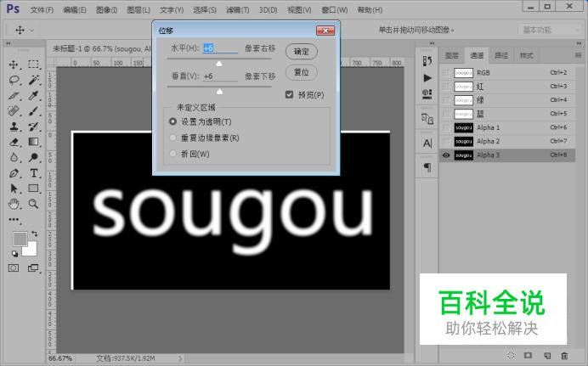Select the Crop tool
Image resolution: width=588 pixels, height=366 pixels.
(x=14, y=95)
